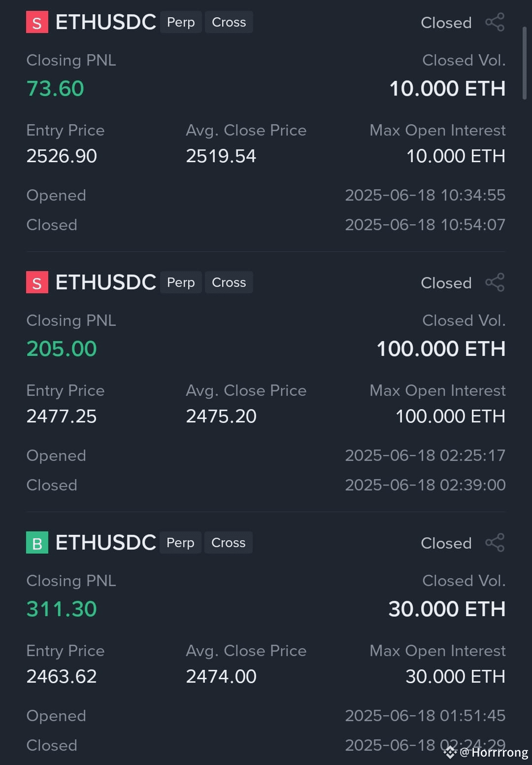Share the 311.30 PNL ETHUSDC position
532x765 pixels.
[495, 543]
